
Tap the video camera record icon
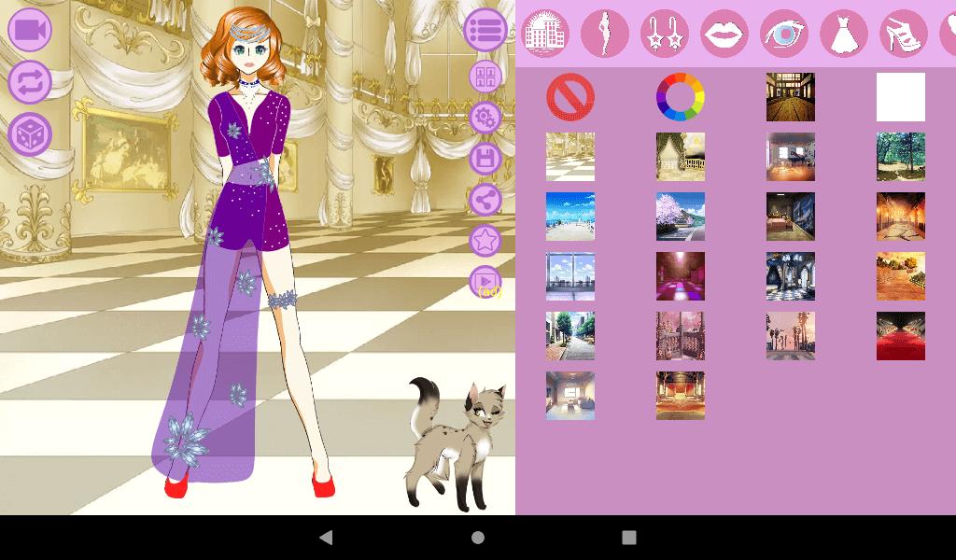click(x=30, y=30)
